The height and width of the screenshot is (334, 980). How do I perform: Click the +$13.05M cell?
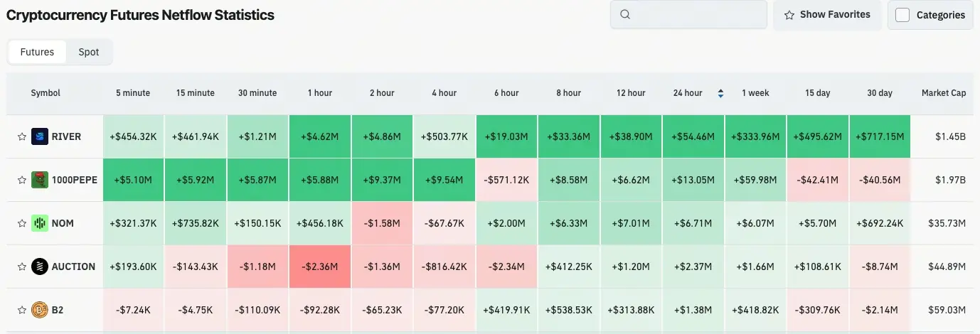pyautogui.click(x=693, y=180)
